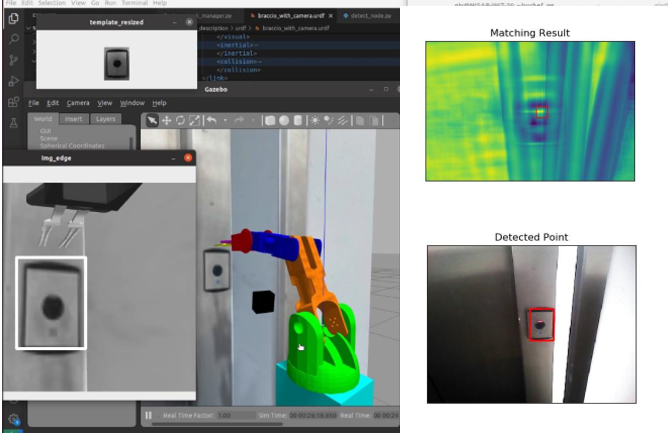Click urdf folder in breadcrumb path
The image size is (668, 433).
pyautogui.click(x=241, y=28)
